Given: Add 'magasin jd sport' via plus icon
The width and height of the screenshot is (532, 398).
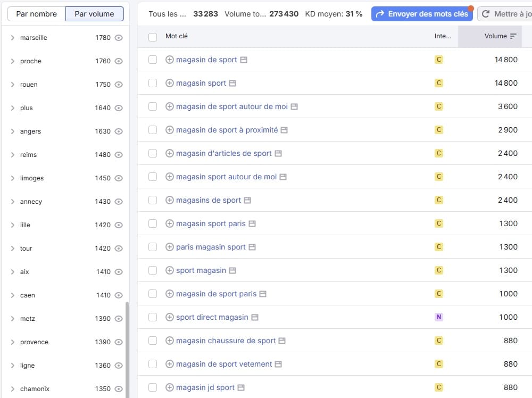Looking at the screenshot, I should [x=170, y=387].
